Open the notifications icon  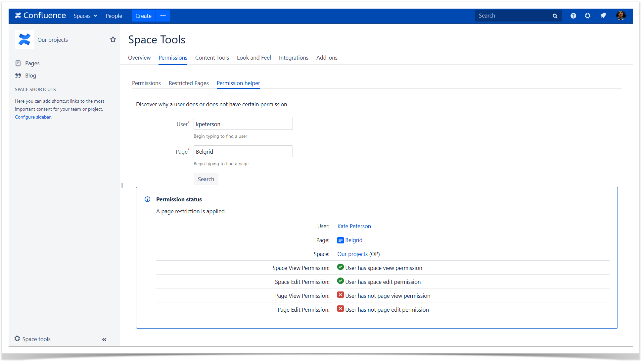[x=603, y=16]
